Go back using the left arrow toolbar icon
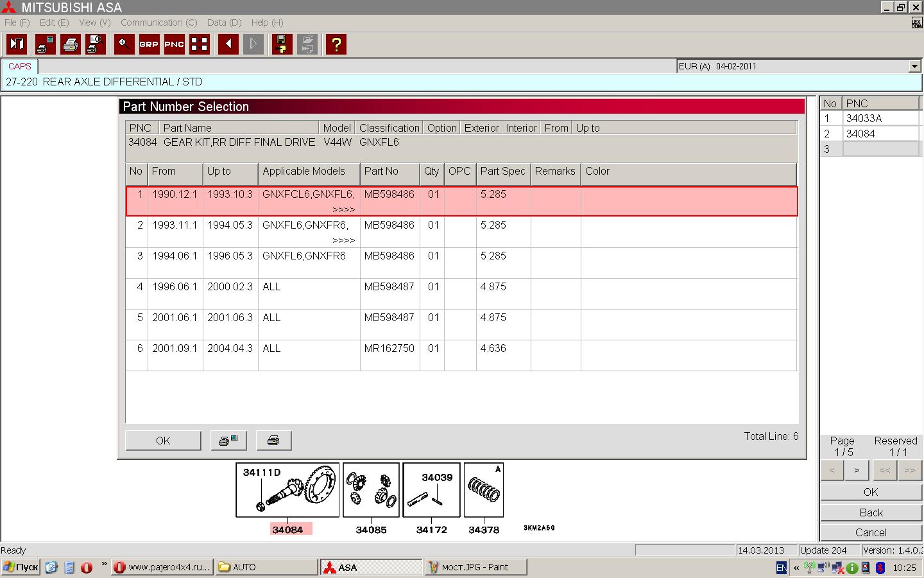 [228, 44]
